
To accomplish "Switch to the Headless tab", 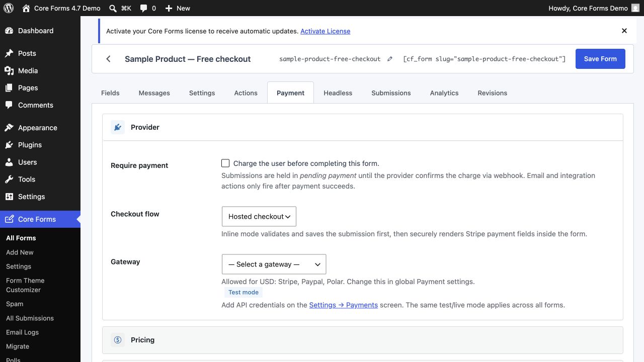I will click(x=338, y=93).
